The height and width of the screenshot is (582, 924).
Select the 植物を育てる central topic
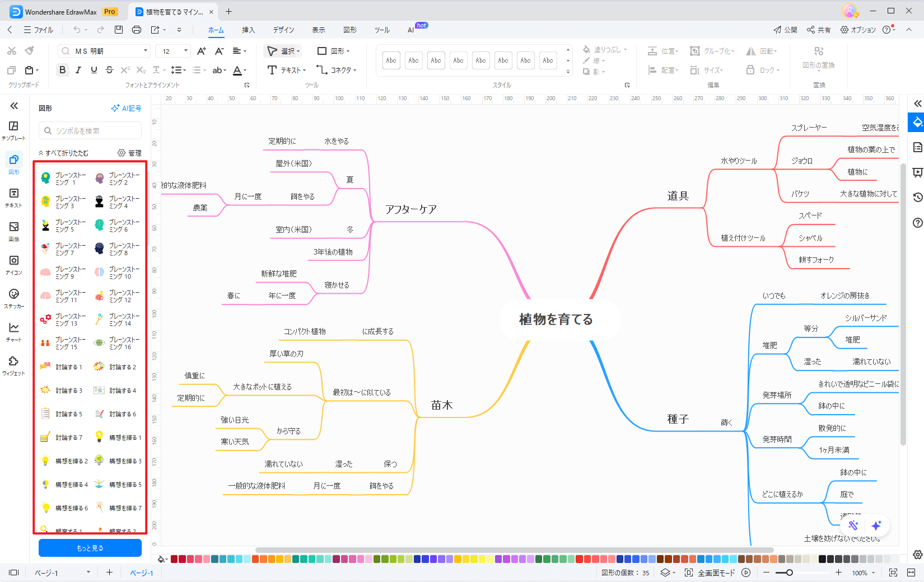click(556, 320)
